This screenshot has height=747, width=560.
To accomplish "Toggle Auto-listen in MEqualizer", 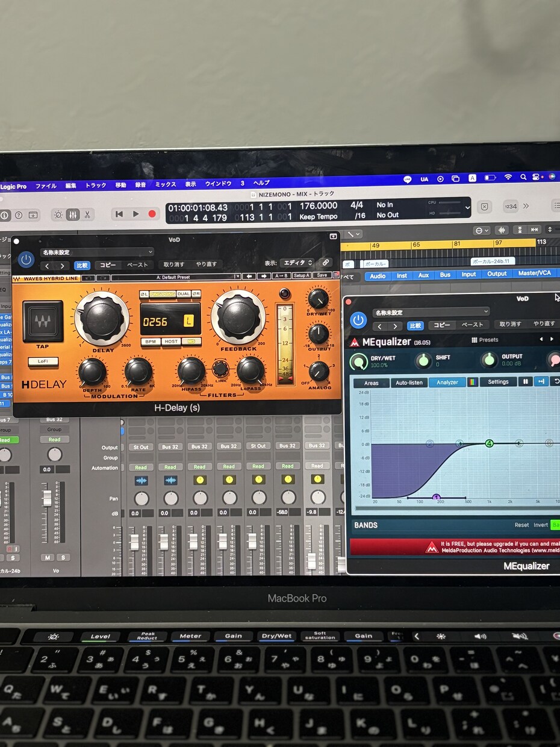I will [x=409, y=383].
